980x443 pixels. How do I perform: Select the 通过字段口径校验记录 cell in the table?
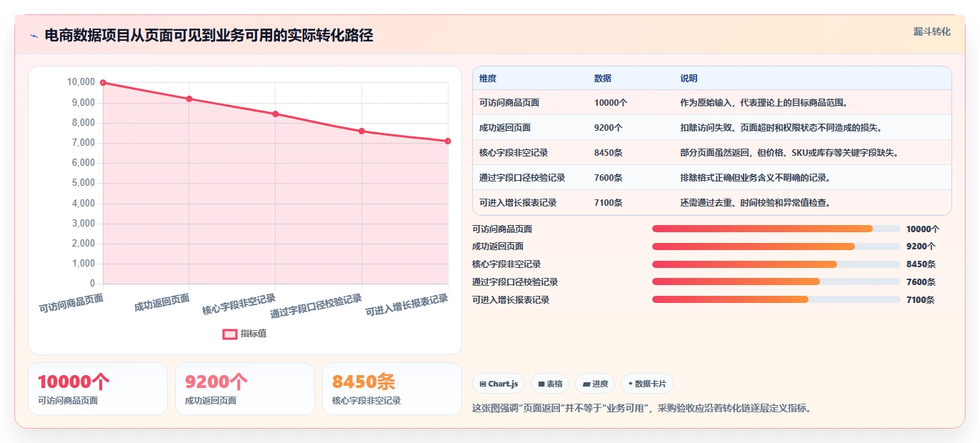click(522, 178)
